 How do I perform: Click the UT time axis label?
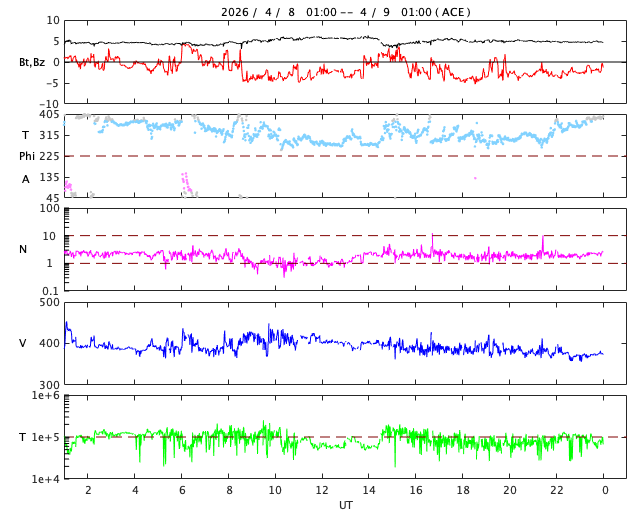[345, 505]
